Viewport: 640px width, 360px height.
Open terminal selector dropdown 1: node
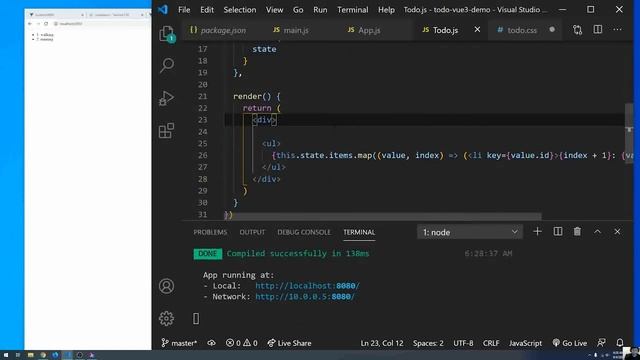(x=470, y=232)
